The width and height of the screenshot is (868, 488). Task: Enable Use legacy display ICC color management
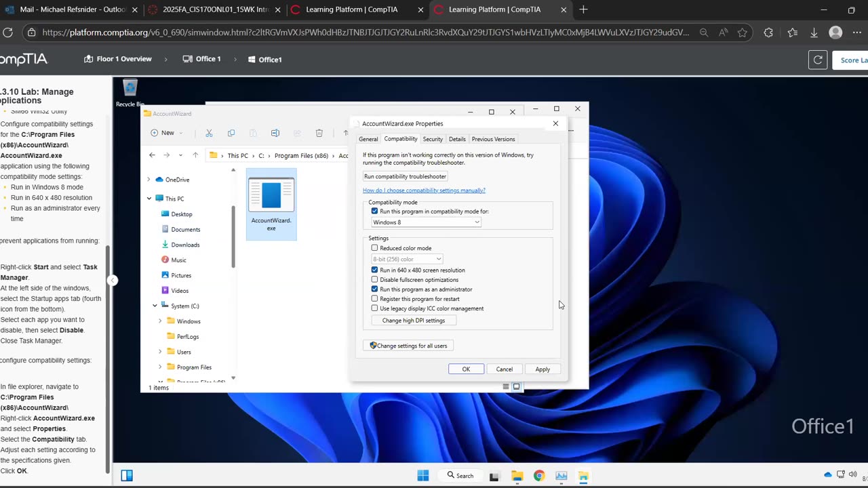[374, 308]
